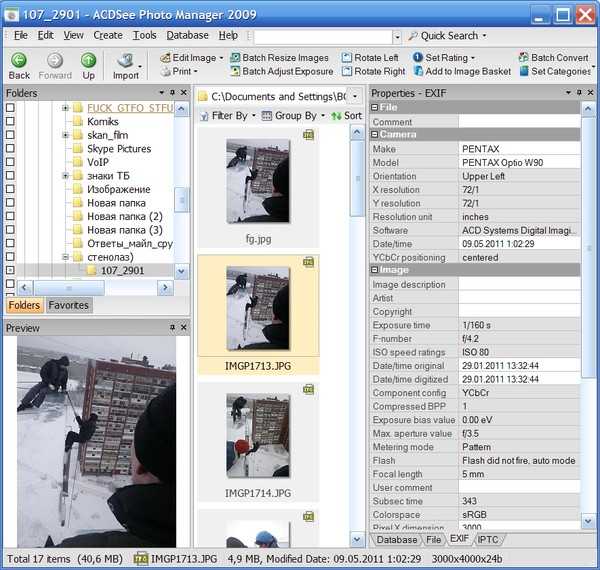Click the Properties panel scrollbar thumb
Image resolution: width=600 pixels, height=570 pixels.
click(589, 248)
